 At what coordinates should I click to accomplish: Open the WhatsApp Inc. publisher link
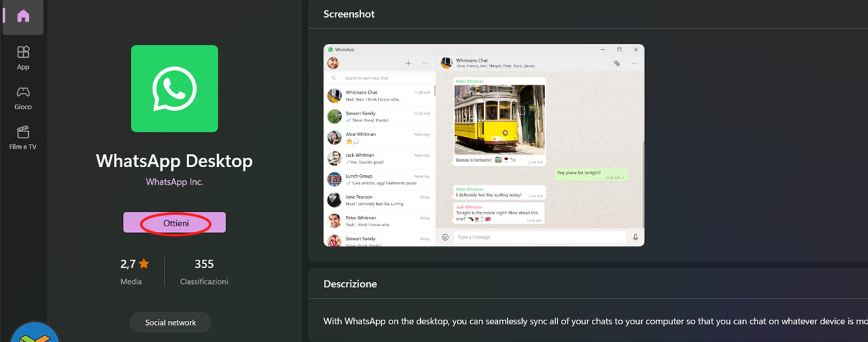tap(174, 182)
